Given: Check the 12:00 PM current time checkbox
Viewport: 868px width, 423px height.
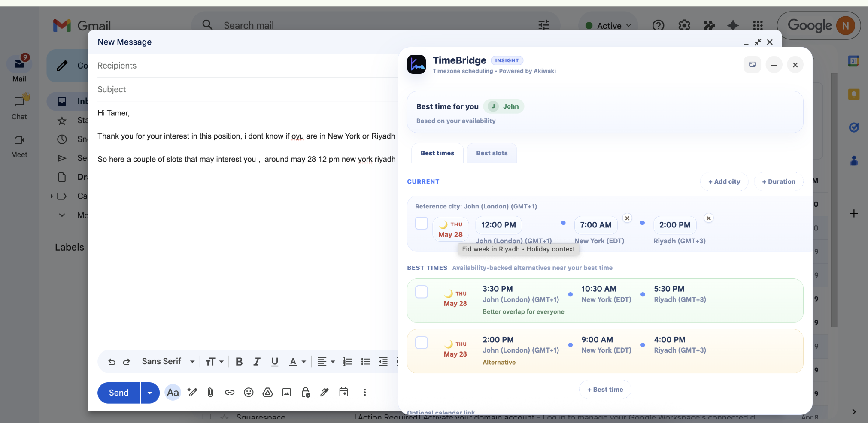Looking at the screenshot, I should click(422, 224).
